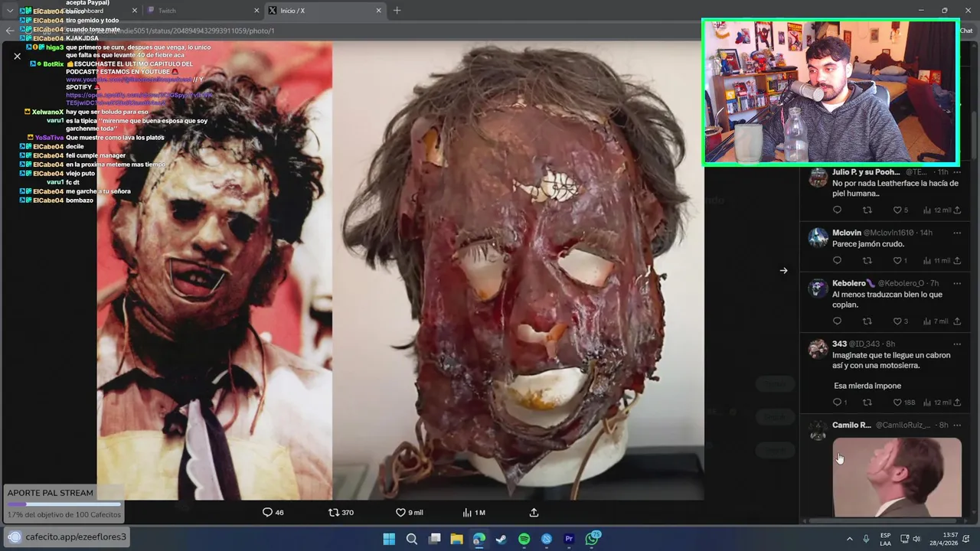Open the GIF in Camilo R.'s reply
Screen dimensions: 980x551
[897, 478]
